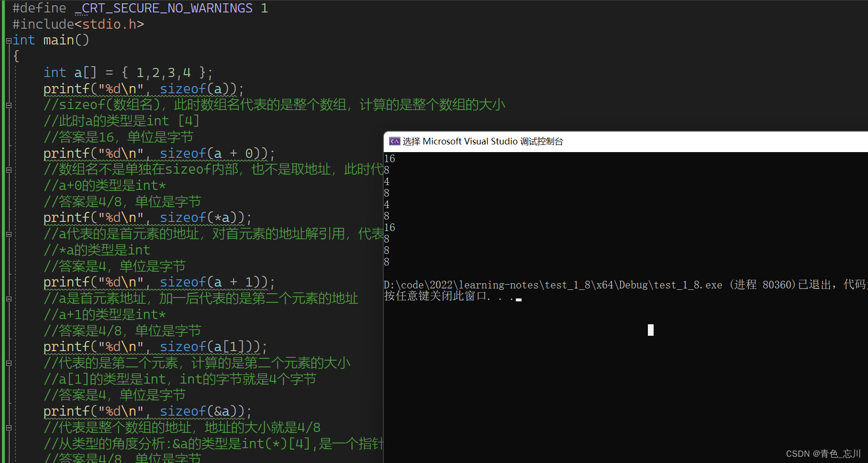Click the comment "//sizeof(数组名), 此时数组名代表的是整个数组"

(x=274, y=105)
